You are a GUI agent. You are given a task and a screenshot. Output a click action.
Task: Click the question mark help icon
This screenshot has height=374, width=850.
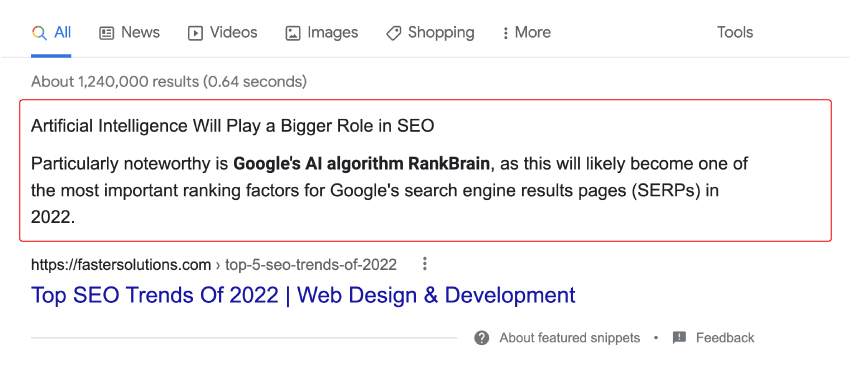point(481,338)
